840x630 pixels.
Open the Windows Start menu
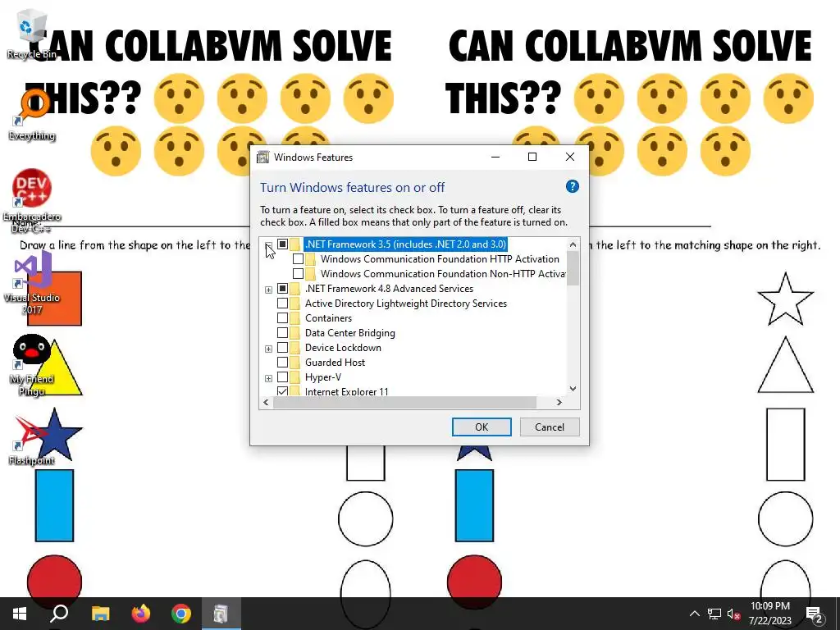[x=20, y=614]
